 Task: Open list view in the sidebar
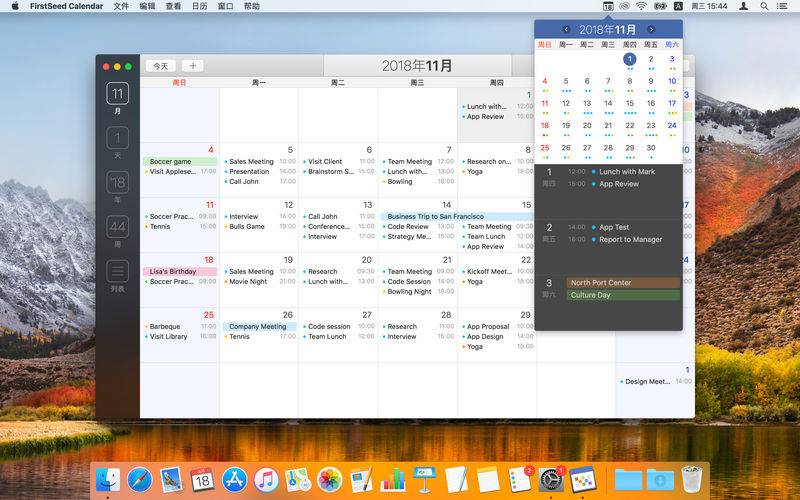(118, 275)
